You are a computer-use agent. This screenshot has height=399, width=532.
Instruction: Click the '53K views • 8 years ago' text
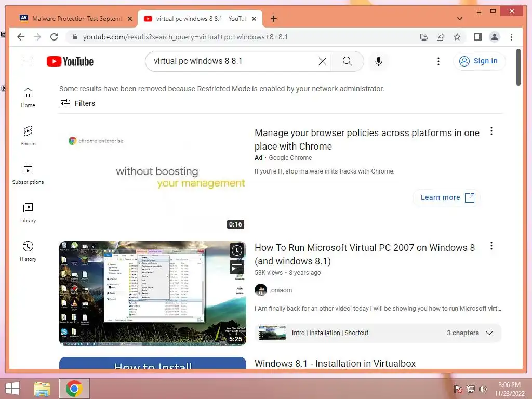coord(287,272)
